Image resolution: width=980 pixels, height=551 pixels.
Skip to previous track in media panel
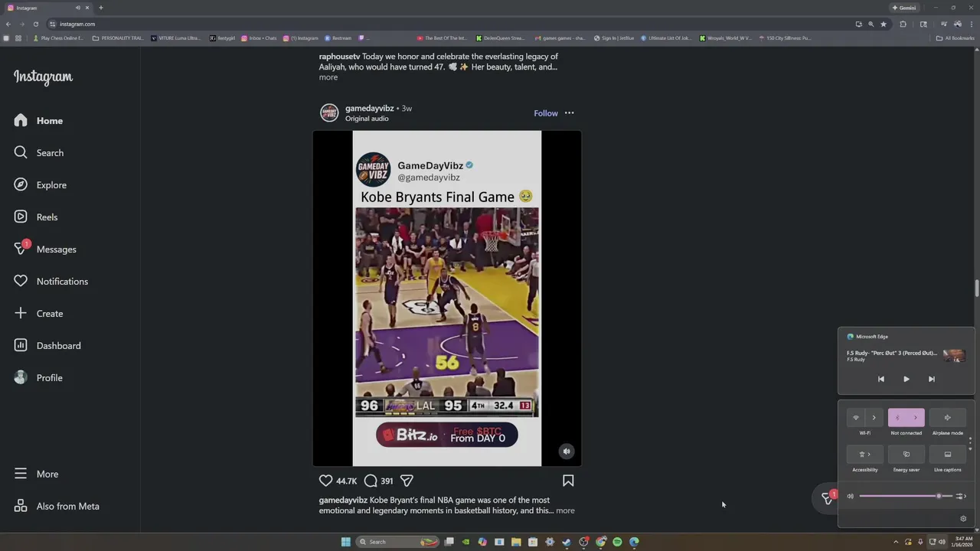pyautogui.click(x=881, y=379)
